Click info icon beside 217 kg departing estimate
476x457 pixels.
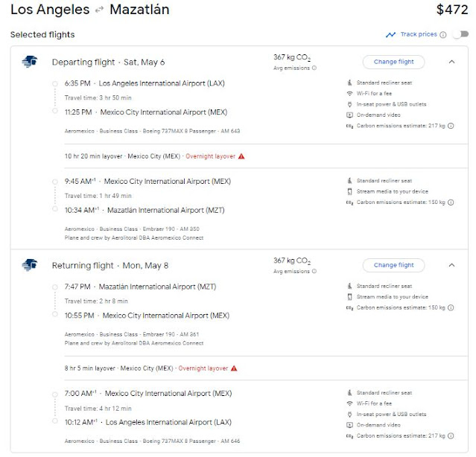(451, 126)
